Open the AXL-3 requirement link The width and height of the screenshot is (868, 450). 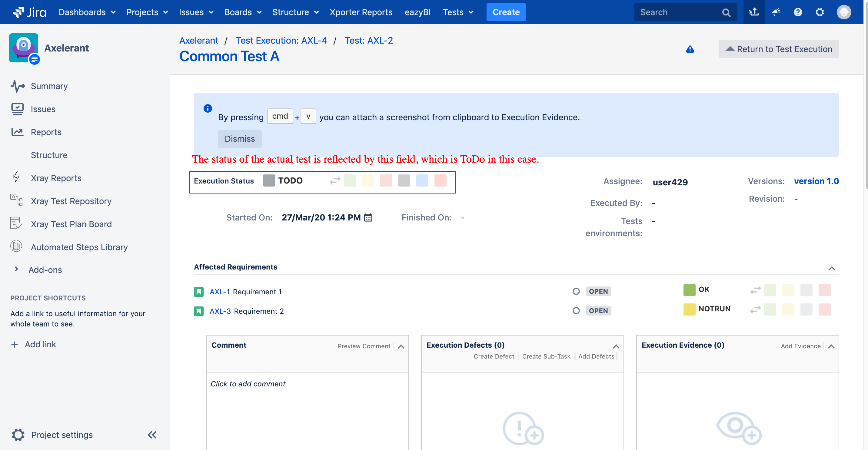coord(220,311)
